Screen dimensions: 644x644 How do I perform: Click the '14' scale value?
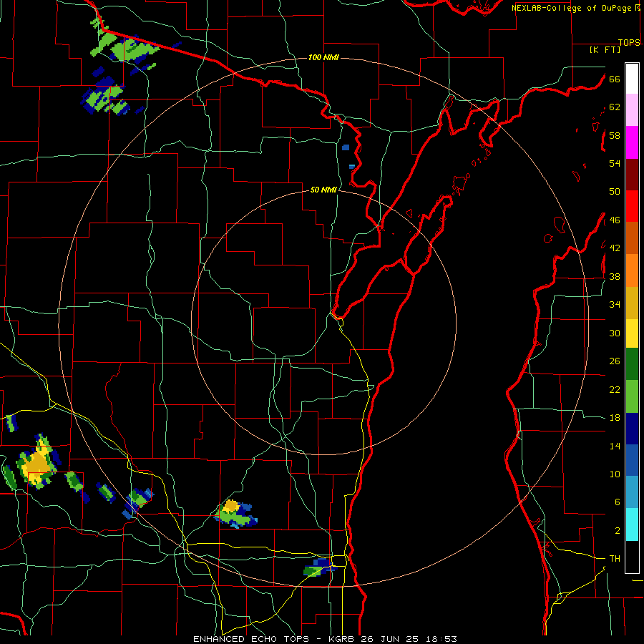[615, 446]
